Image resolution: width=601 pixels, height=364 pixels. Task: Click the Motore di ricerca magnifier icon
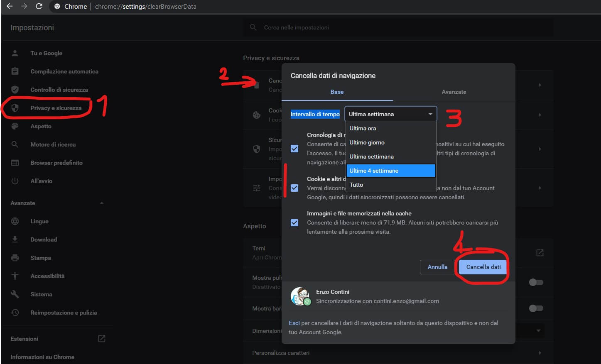point(15,144)
